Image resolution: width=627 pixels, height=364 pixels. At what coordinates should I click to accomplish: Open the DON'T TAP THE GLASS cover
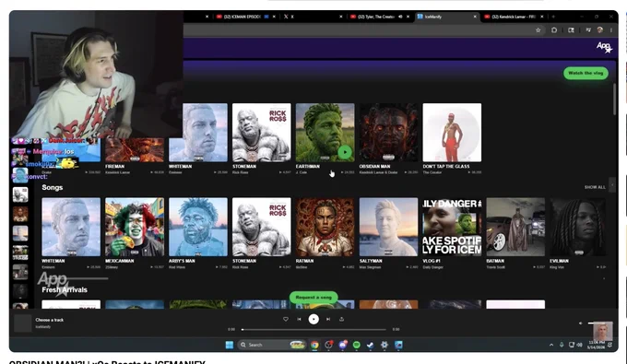[x=452, y=133]
